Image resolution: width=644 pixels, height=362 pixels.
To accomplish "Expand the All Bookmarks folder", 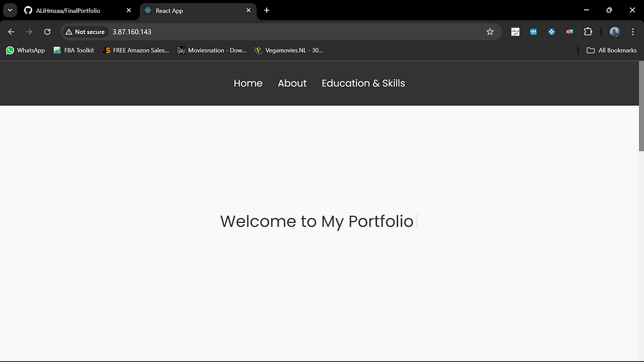I will pos(611,50).
